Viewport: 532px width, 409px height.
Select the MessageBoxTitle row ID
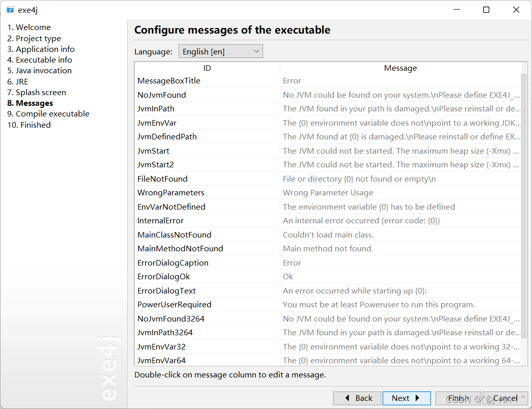point(169,81)
